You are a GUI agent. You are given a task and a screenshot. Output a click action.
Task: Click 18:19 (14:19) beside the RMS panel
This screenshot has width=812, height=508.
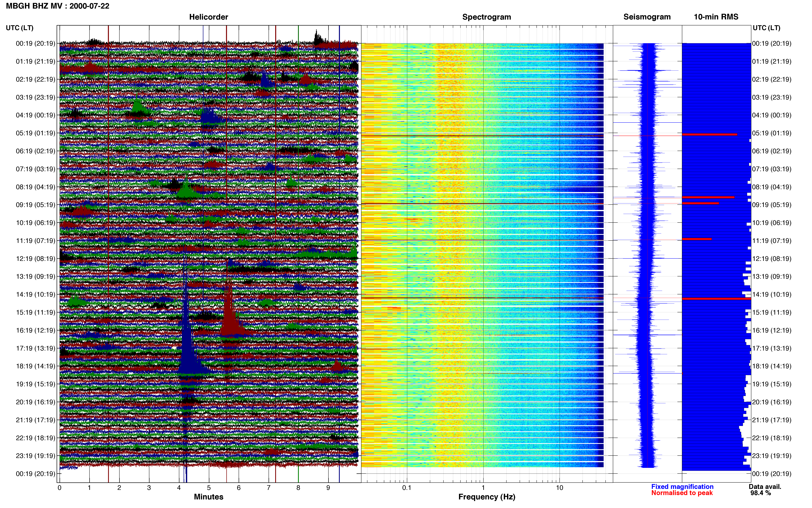tap(772, 366)
